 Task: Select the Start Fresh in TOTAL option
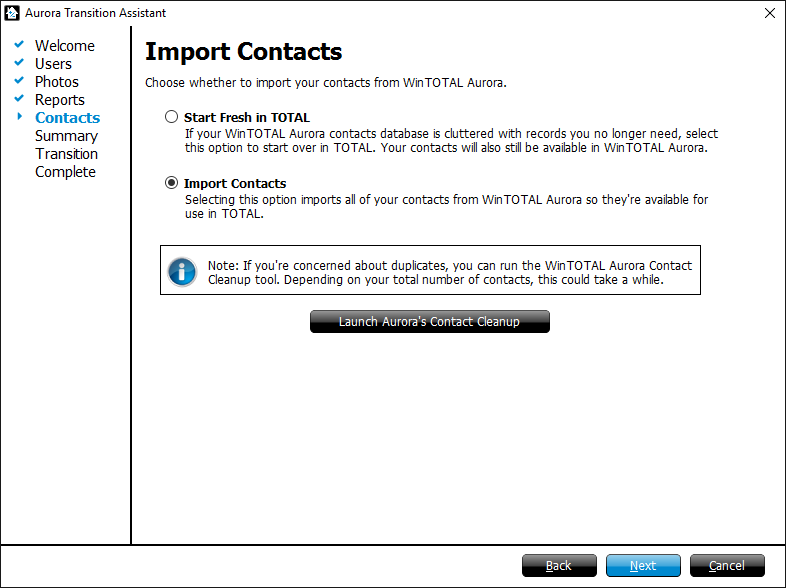[x=172, y=117]
